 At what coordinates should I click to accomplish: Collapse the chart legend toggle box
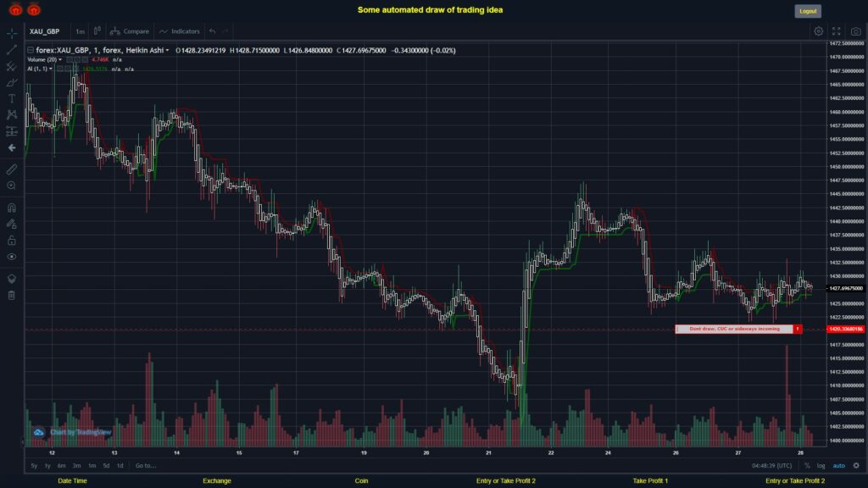click(x=31, y=50)
